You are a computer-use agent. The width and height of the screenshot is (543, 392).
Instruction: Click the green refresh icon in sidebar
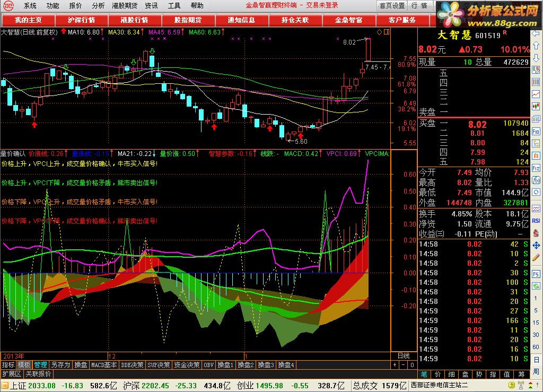point(536,286)
